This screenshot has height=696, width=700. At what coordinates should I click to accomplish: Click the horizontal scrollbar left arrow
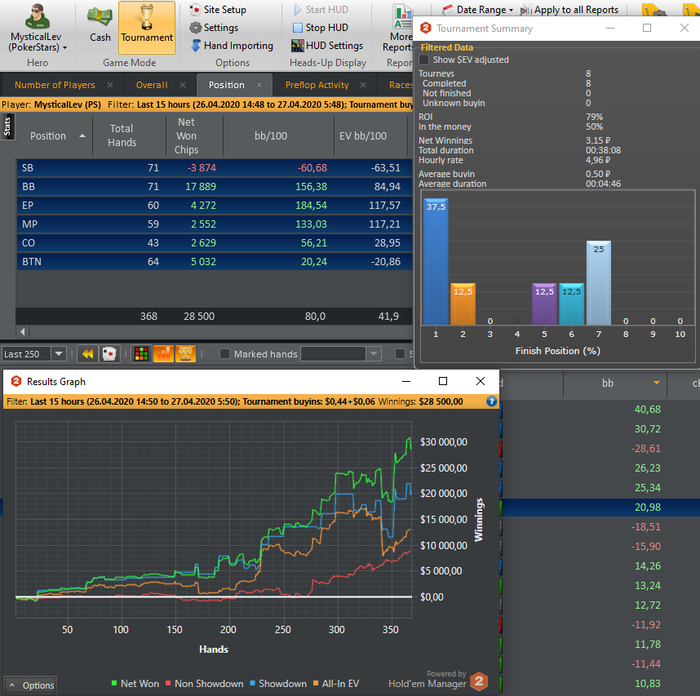coord(23,331)
